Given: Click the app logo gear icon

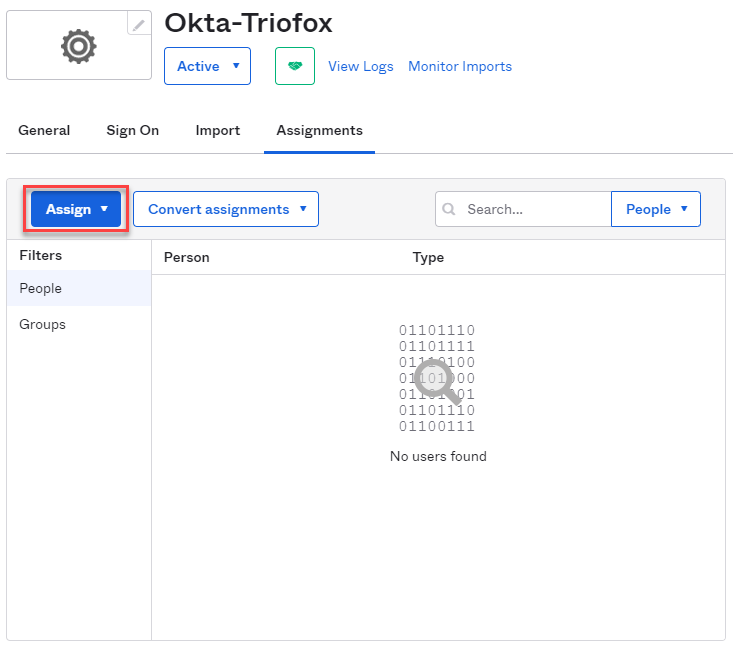Looking at the screenshot, I should [79, 46].
